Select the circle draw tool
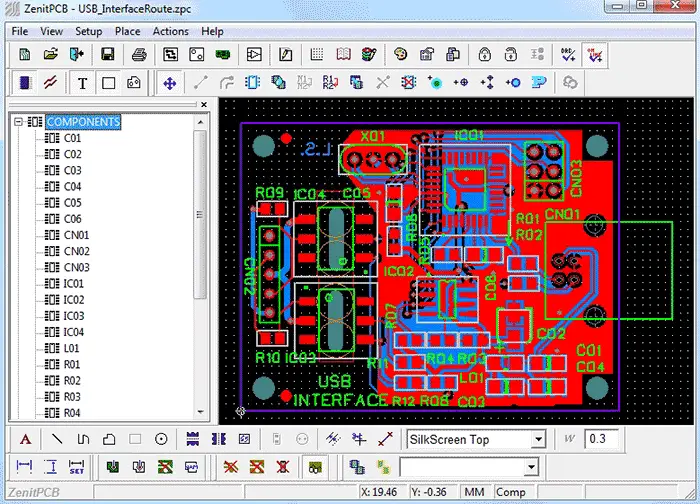Image resolution: width=700 pixels, height=504 pixels. pos(161,439)
